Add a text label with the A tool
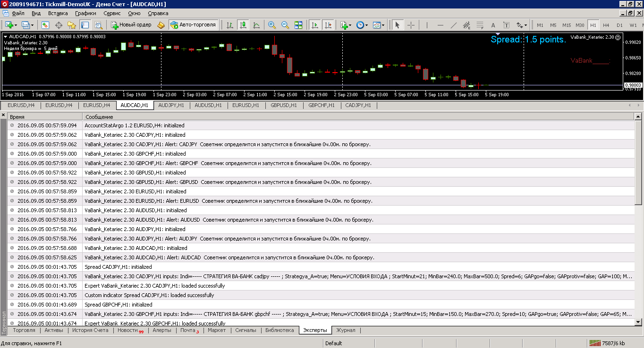 coord(493,25)
